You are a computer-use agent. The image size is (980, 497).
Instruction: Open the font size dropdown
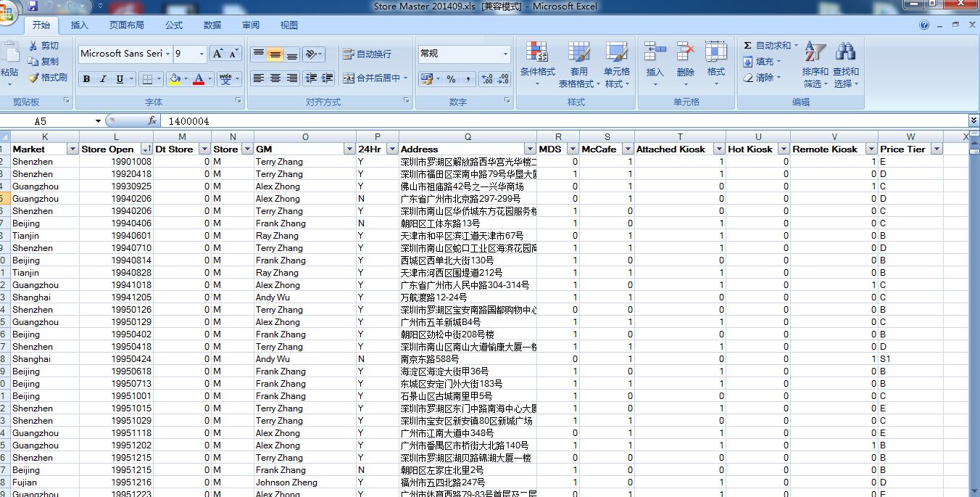[x=202, y=54]
